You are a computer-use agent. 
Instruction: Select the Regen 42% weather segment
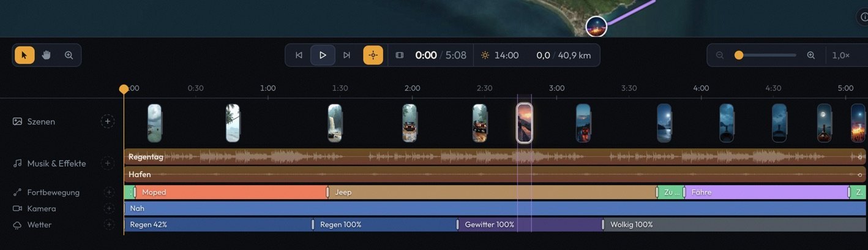pyautogui.click(x=218, y=225)
